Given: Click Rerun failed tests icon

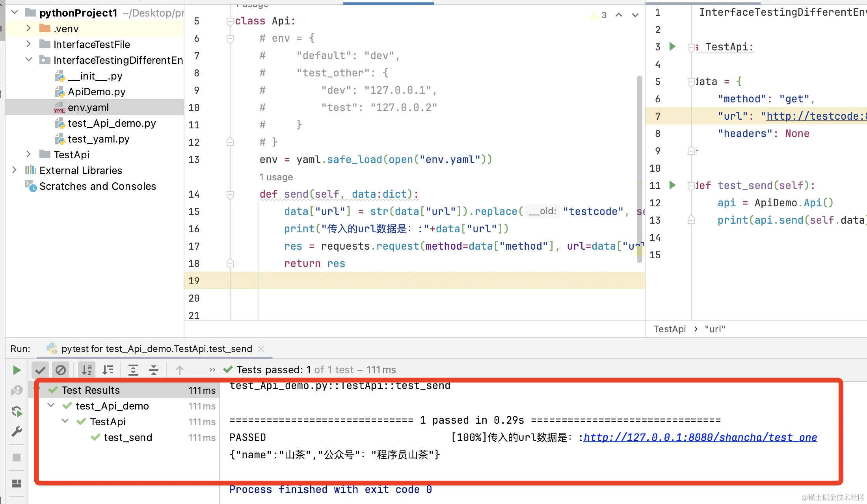Looking at the screenshot, I should (17, 391).
